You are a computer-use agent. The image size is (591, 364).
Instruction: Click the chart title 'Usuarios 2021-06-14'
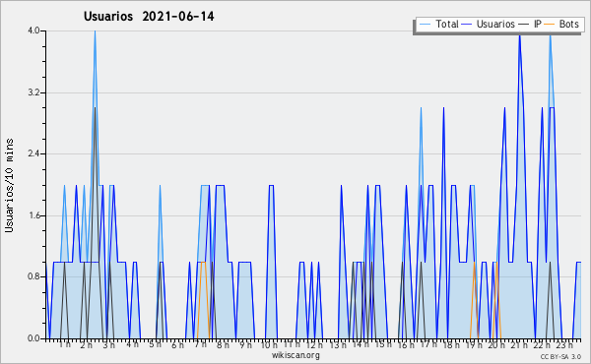149,17
